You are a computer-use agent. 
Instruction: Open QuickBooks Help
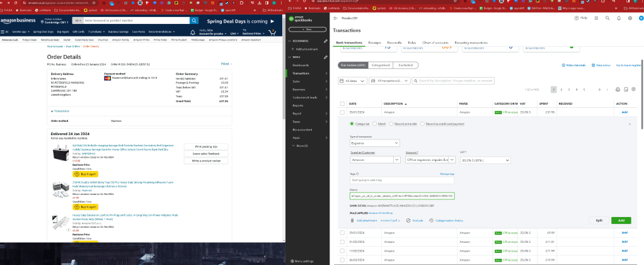coord(581,18)
